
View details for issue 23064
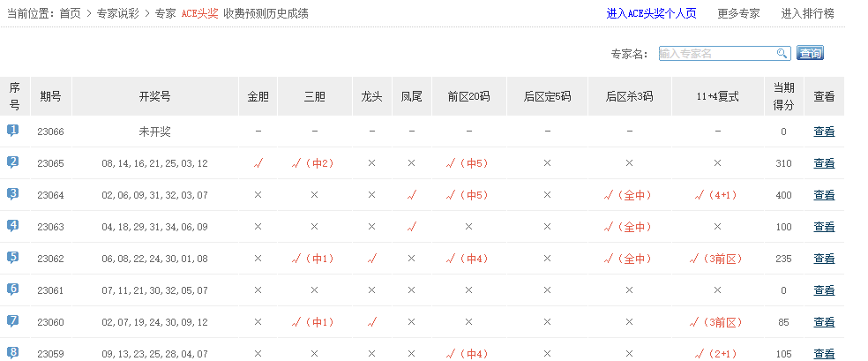[x=824, y=195]
